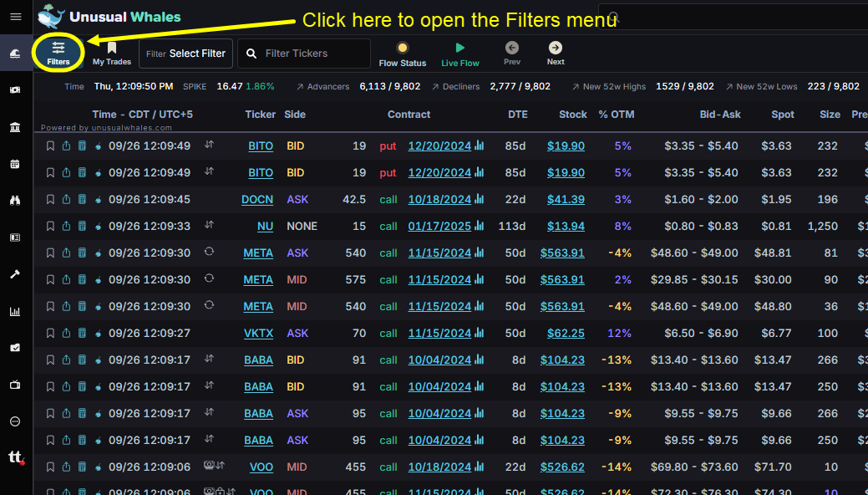868x495 pixels.
Task: Open the more options ellipsis sidebar icon
Action: pyautogui.click(x=16, y=421)
